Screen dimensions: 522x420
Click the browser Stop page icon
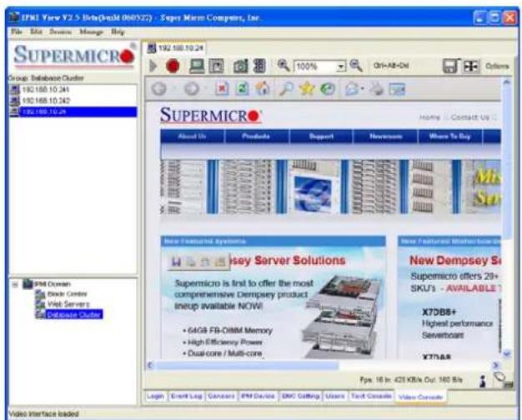pyautogui.click(x=222, y=89)
